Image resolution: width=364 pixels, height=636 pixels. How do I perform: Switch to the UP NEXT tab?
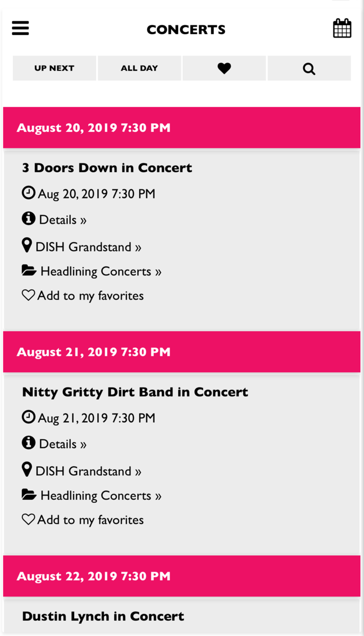(54, 68)
